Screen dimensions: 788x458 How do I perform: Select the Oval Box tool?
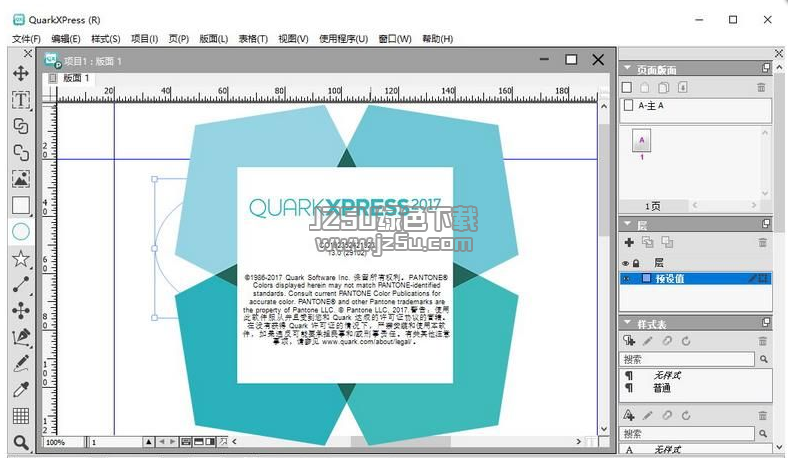pyautogui.click(x=21, y=232)
